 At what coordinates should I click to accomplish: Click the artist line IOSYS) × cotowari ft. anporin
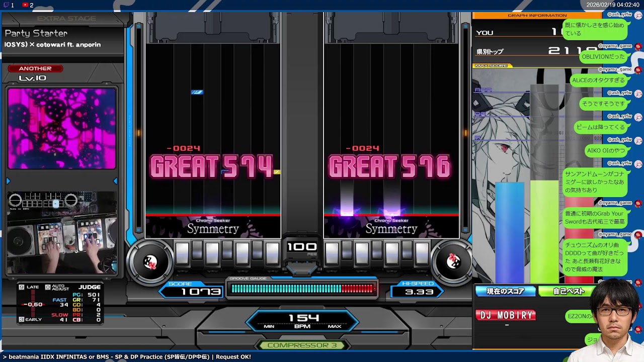(x=53, y=45)
